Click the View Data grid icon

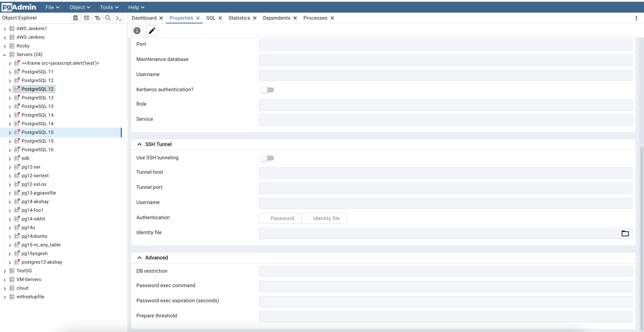(x=87, y=18)
